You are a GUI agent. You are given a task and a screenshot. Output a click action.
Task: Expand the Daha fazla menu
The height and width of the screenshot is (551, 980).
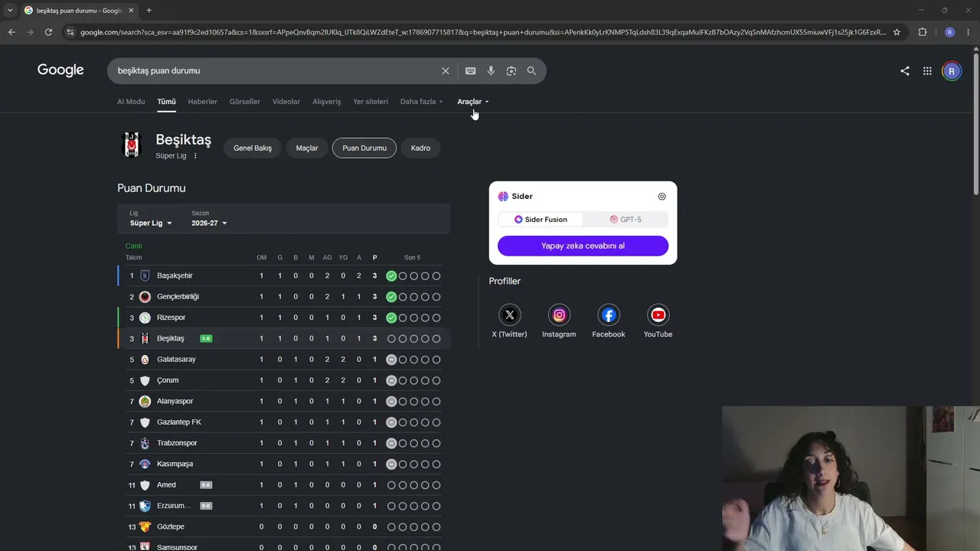[421, 102]
